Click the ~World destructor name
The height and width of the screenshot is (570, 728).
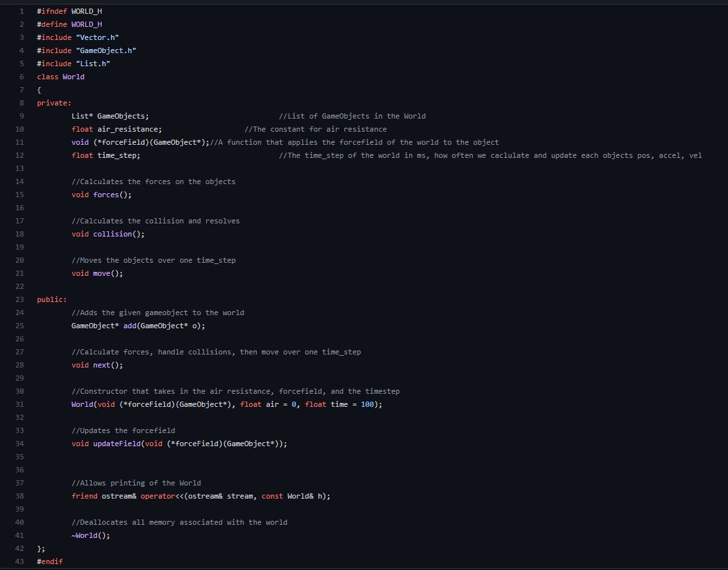[84, 536]
